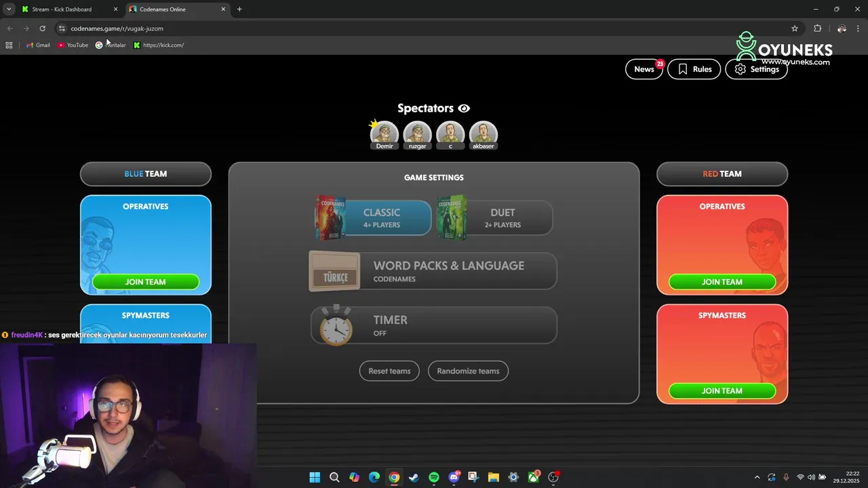
Task: Open Discord from the taskbar
Action: click(x=454, y=477)
